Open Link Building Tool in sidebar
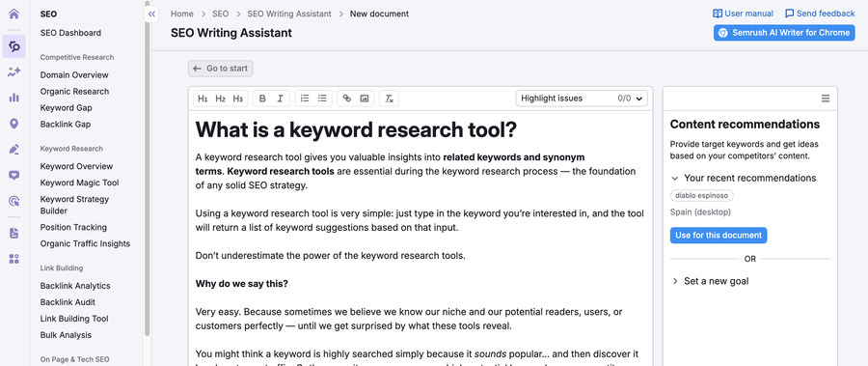Image resolution: width=868 pixels, height=366 pixels. tap(74, 319)
